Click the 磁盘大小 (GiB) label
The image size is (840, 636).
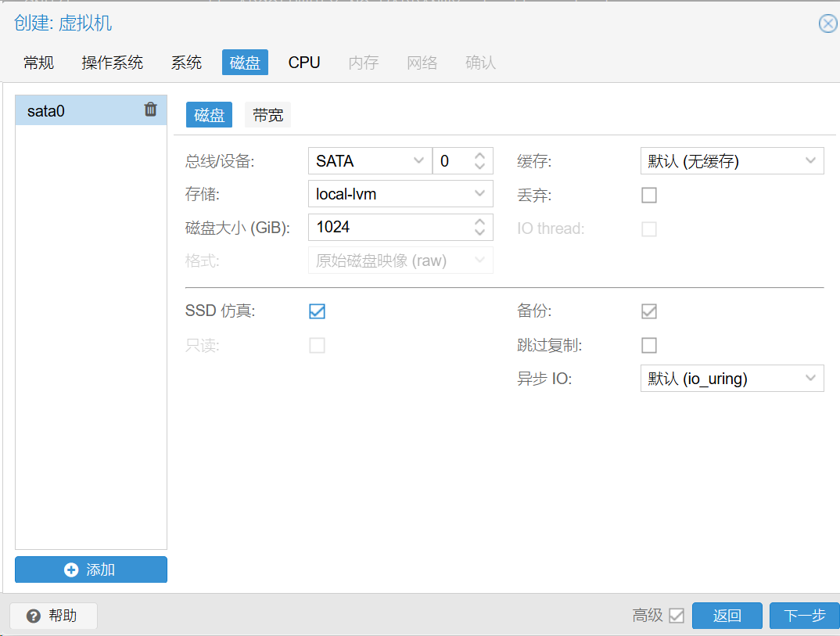pyautogui.click(x=237, y=228)
